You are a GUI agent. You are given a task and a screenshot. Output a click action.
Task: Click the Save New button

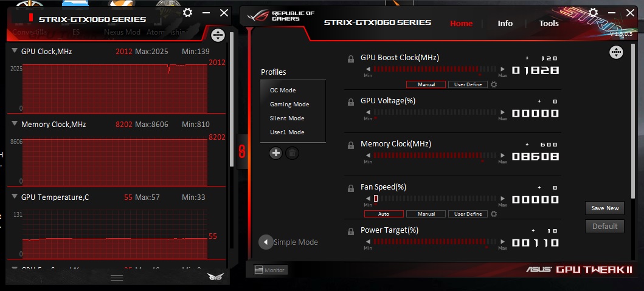(604, 208)
